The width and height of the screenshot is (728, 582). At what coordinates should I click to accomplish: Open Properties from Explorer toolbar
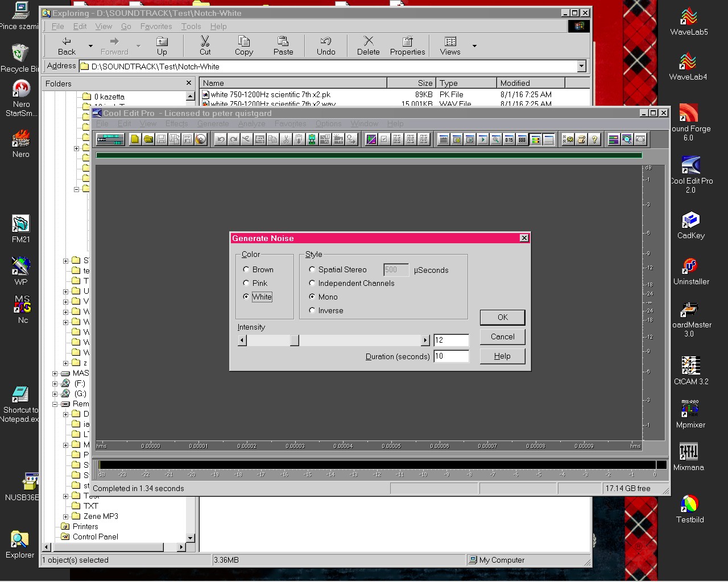click(x=408, y=45)
